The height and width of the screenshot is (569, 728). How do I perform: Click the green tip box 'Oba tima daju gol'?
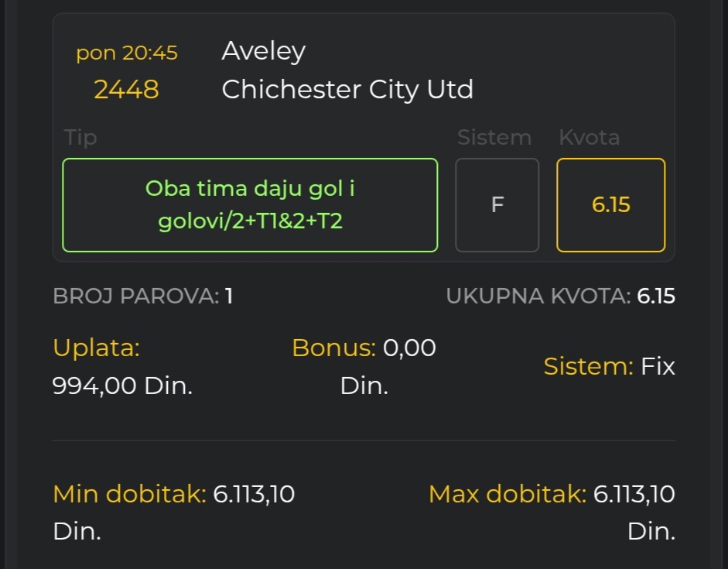[x=250, y=205]
